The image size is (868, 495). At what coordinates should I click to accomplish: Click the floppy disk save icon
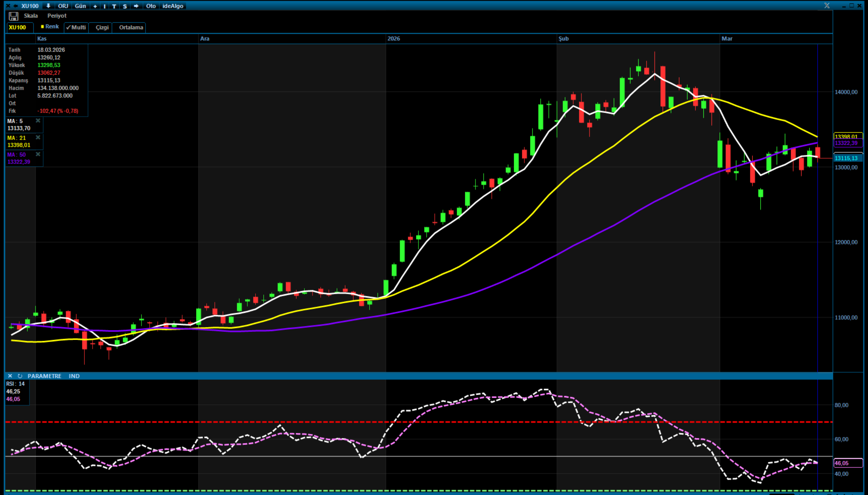click(x=13, y=16)
